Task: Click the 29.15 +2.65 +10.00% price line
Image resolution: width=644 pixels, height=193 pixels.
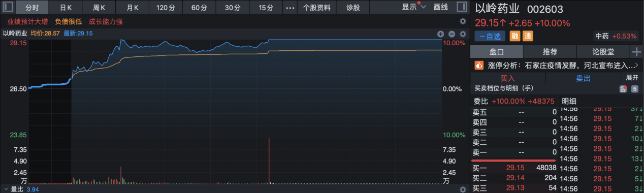Action: (x=523, y=23)
